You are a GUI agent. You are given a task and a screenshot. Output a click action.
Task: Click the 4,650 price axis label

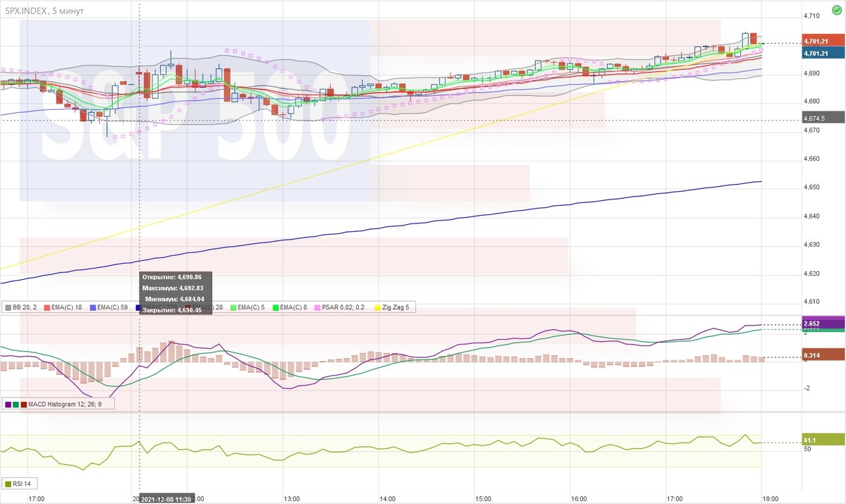coord(812,188)
